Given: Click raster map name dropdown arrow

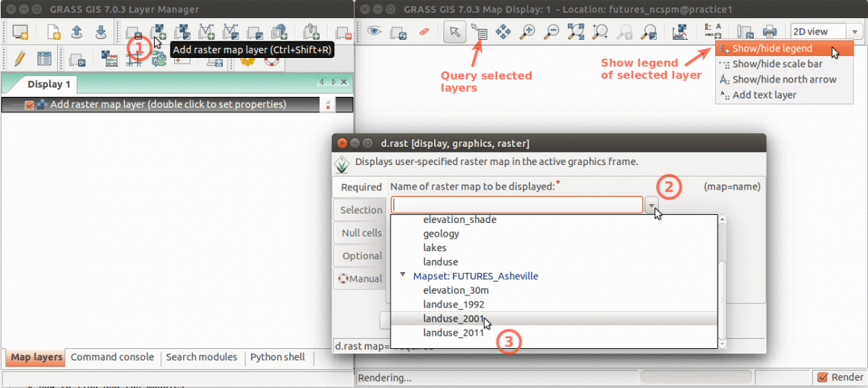Looking at the screenshot, I should click(652, 206).
